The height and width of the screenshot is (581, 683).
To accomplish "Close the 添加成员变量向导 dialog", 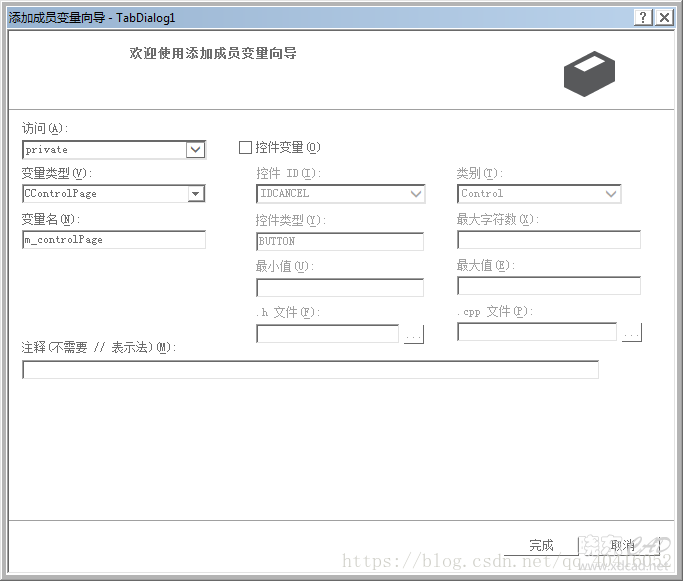I will click(x=664, y=18).
